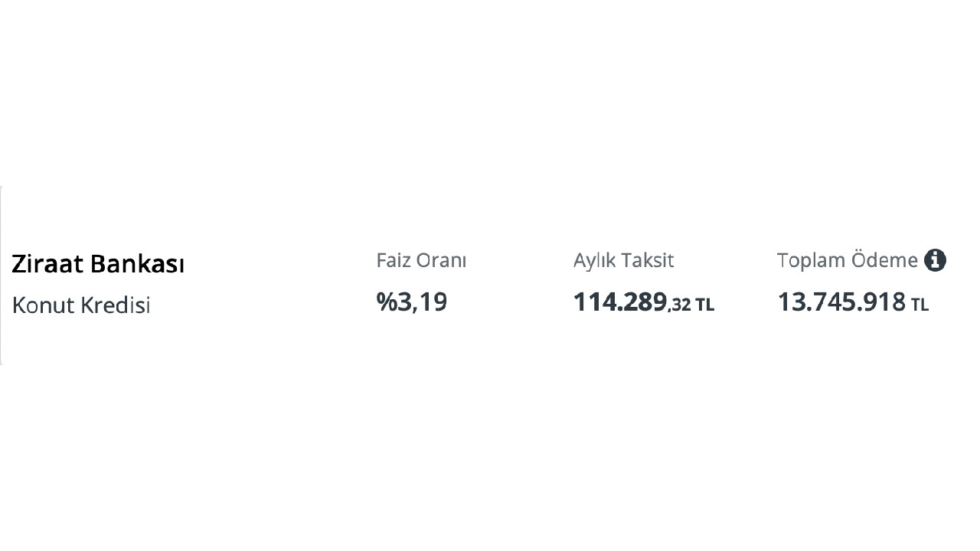The height and width of the screenshot is (551, 980).
Task: Select the Konut Kredisi product name
Action: [x=81, y=305]
